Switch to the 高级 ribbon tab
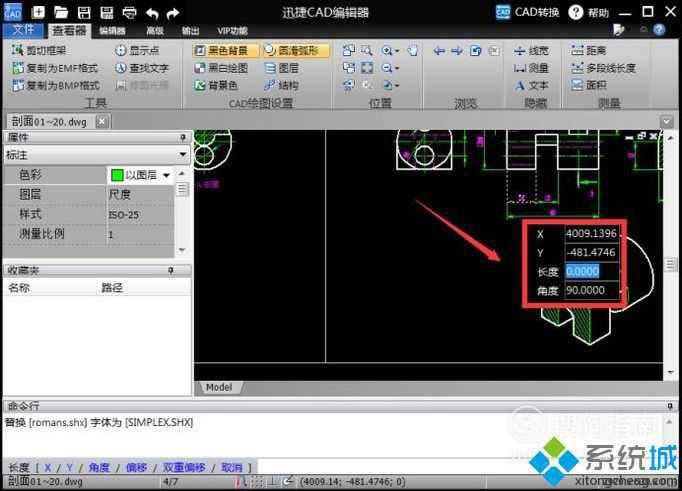This screenshot has height=491, width=682. pos(155,30)
